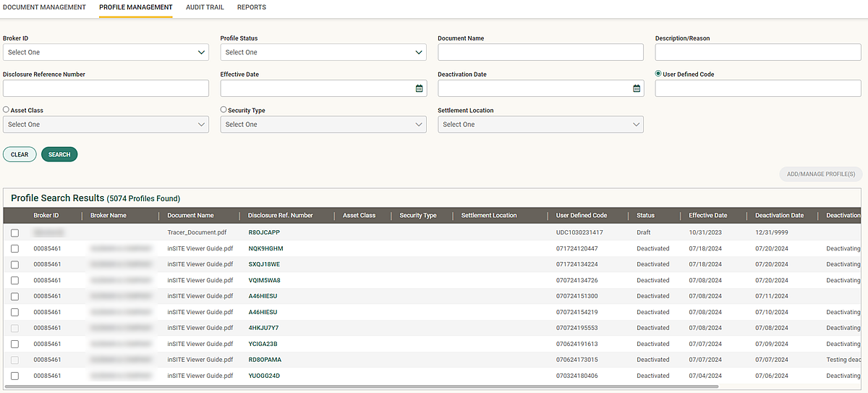Select the User Defined Code radio button
Viewport: 868px width, 393px height.
[658, 74]
